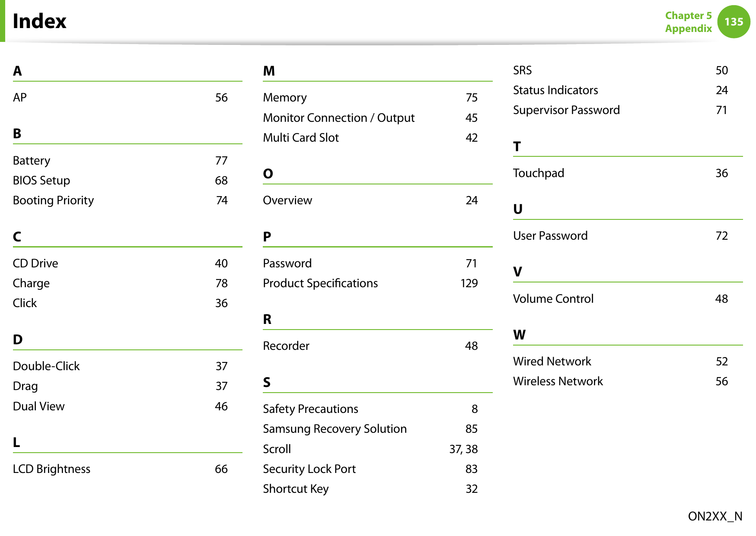Open the Touchpad index entry
Viewport: 756px width, 536px height.
pyautogui.click(x=621, y=173)
